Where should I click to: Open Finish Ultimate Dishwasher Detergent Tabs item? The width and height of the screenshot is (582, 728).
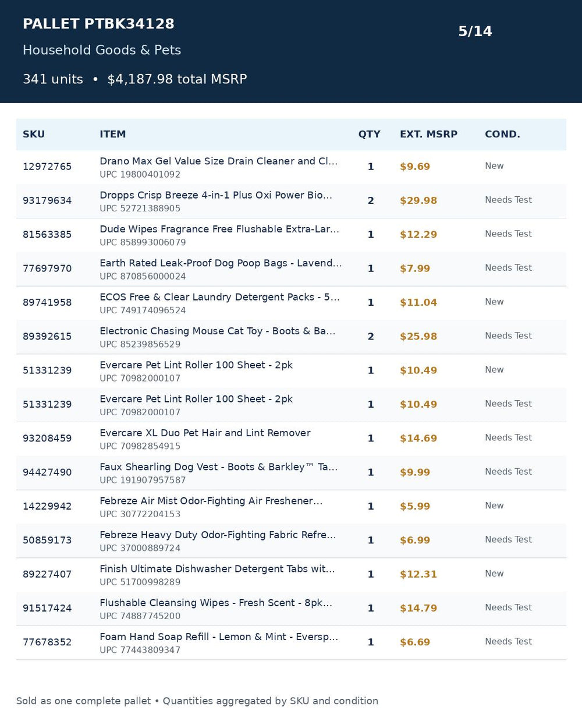[x=217, y=569]
